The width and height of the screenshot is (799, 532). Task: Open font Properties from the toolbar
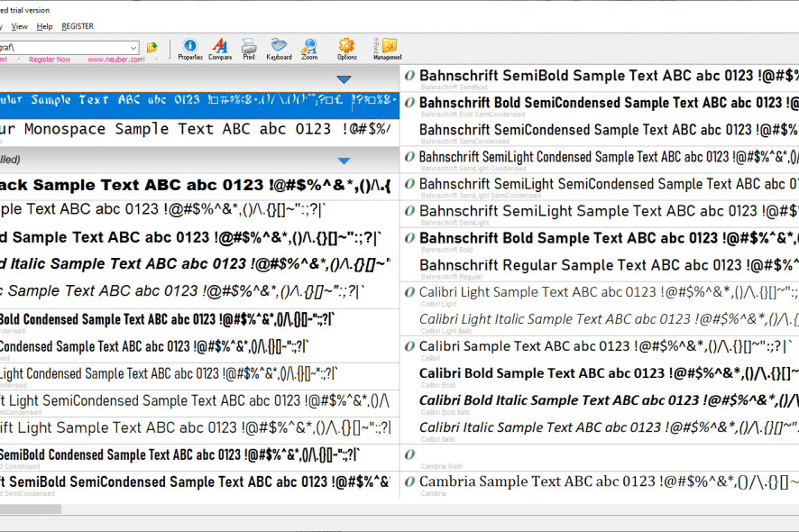(190, 50)
